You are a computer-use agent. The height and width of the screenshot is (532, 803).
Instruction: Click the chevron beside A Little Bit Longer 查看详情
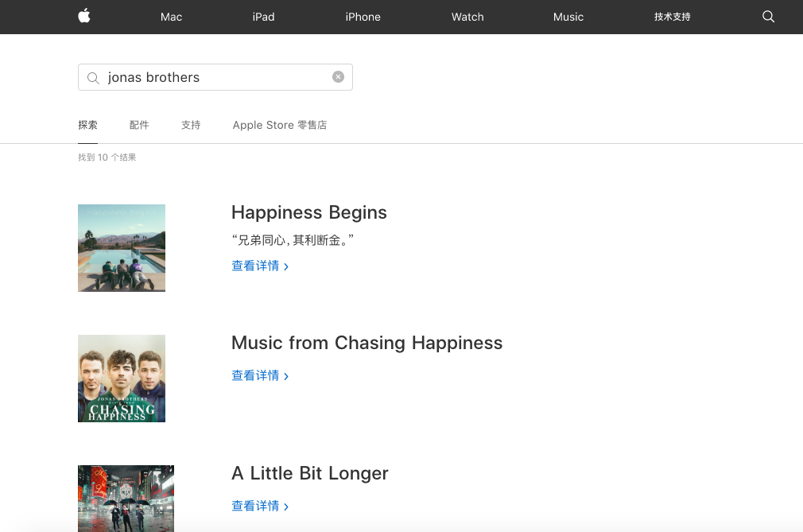[x=285, y=506]
